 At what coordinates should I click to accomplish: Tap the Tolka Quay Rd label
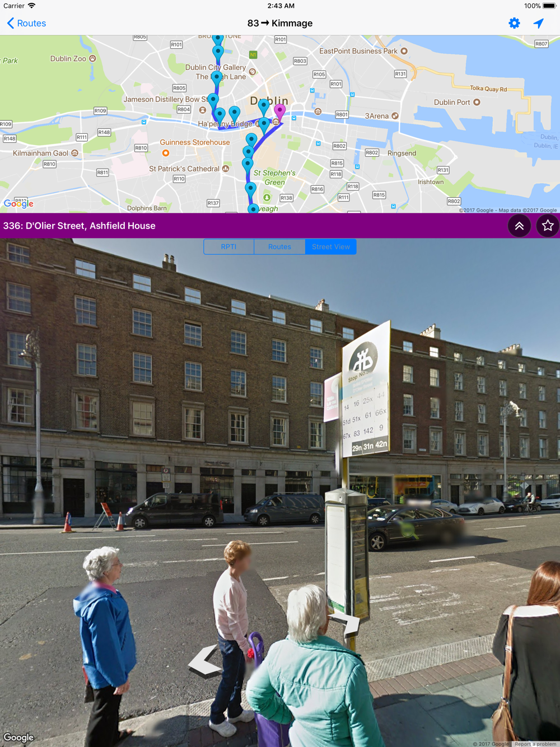pyautogui.click(x=488, y=88)
